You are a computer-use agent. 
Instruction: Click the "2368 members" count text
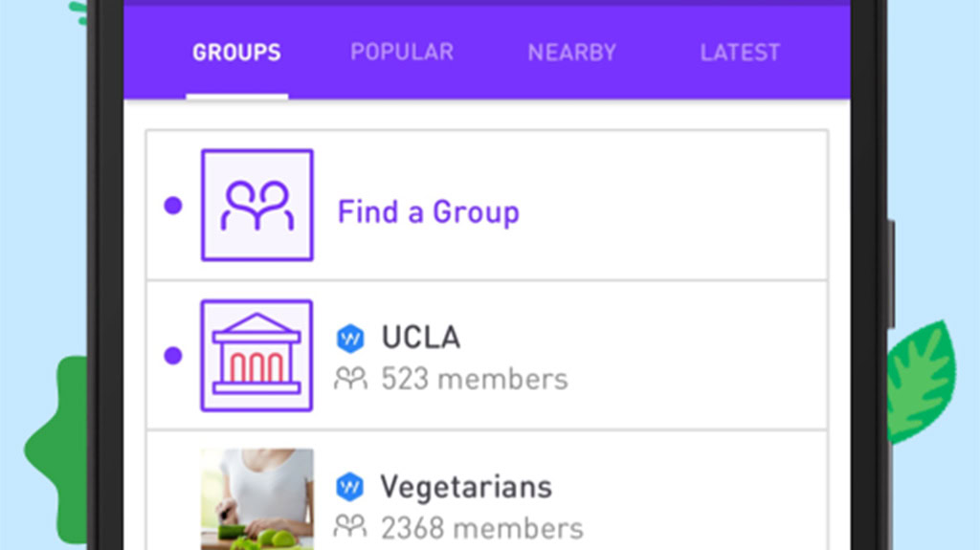(481, 527)
